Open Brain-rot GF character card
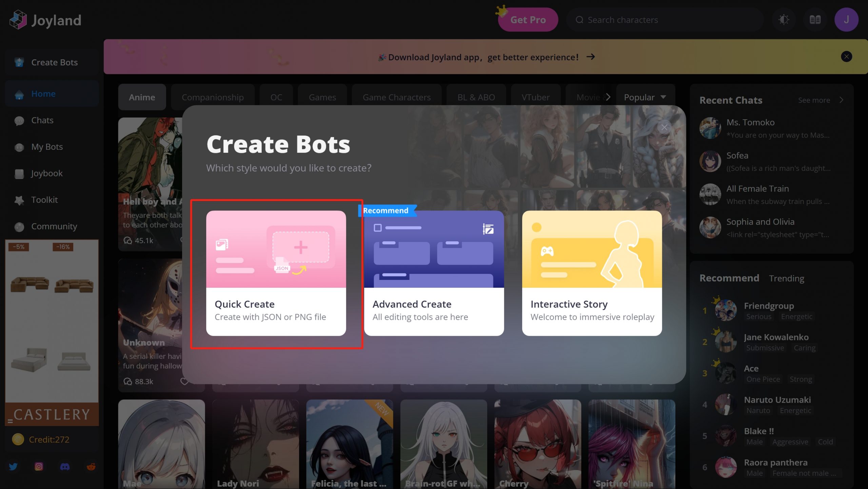The image size is (868, 489). (443, 444)
